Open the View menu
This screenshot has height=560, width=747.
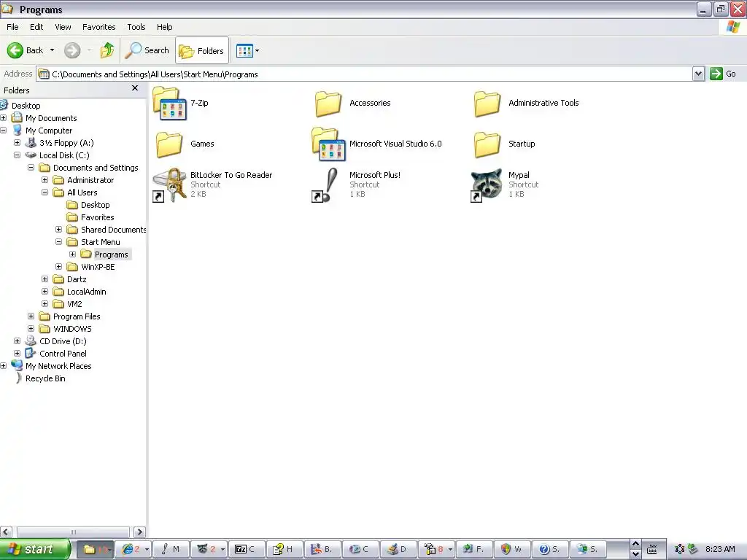[63, 27]
